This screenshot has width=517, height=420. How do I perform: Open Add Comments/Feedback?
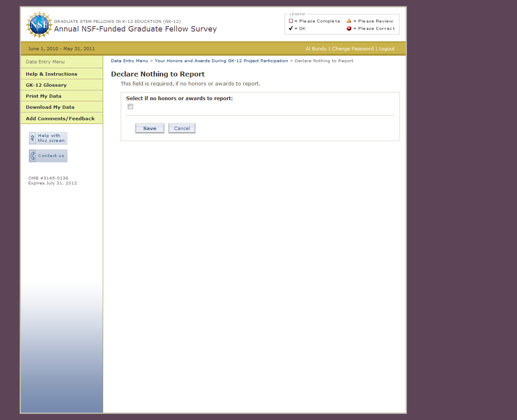[60, 119]
